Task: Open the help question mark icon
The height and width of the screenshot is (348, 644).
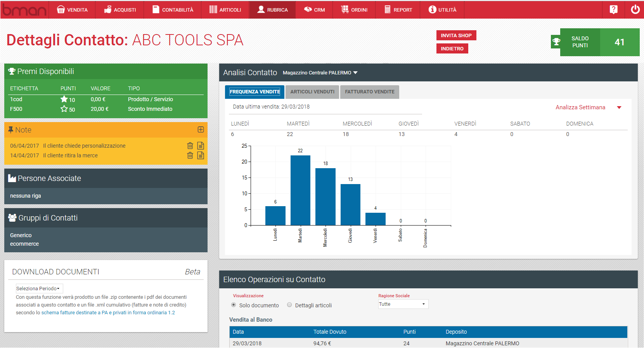Action: [613, 10]
